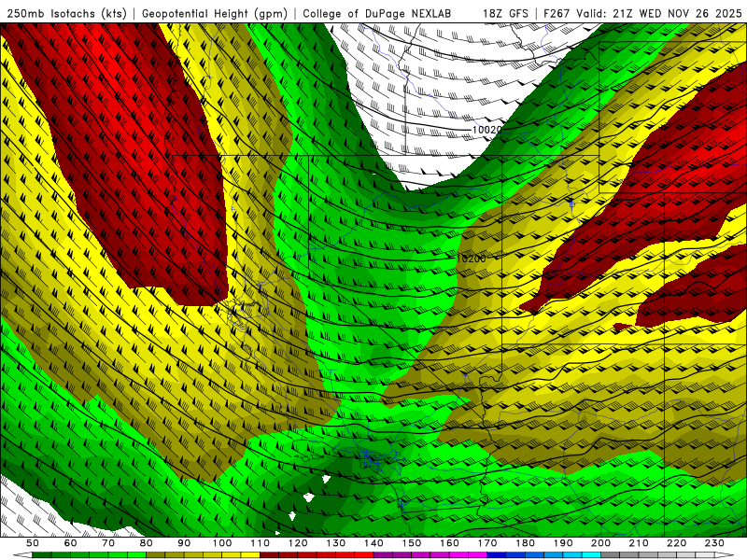Click the bright green swatch just before 80
Screen dimensions: 747x560
click(136, 555)
